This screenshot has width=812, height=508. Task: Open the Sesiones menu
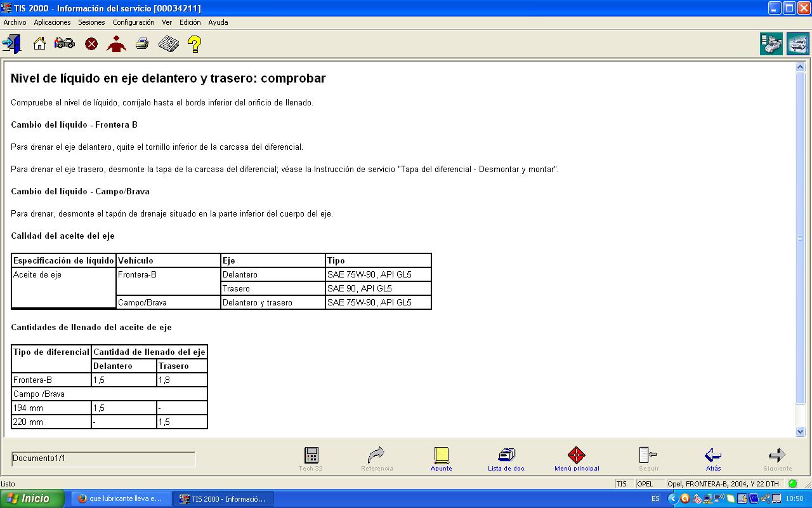91,22
